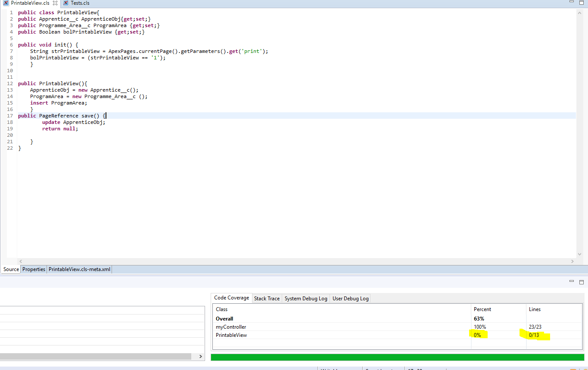
Task: Click 'public PrintableView(){' constructor line
Action: (53, 83)
